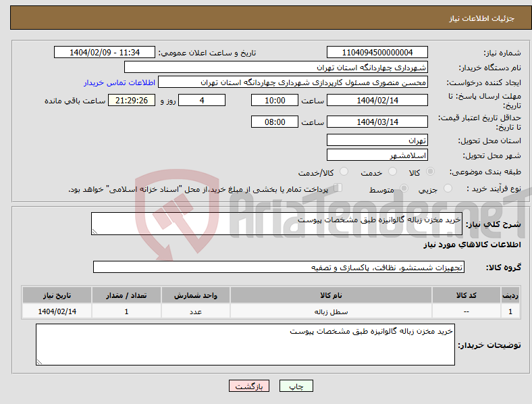Viewport: 532px width, 404px height.
Task: Select the کالا/خدمت radio button
Action: pos(344,172)
